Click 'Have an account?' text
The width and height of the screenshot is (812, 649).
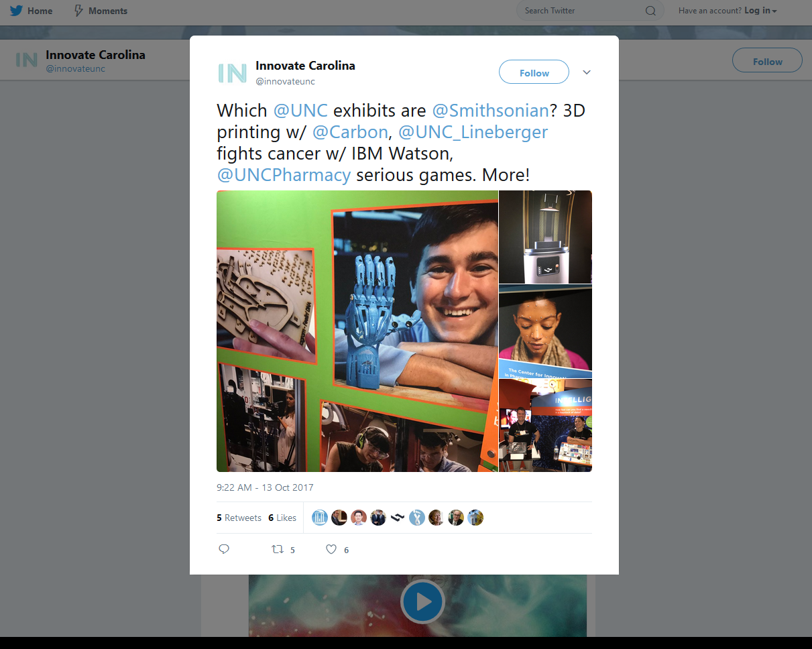tap(709, 11)
